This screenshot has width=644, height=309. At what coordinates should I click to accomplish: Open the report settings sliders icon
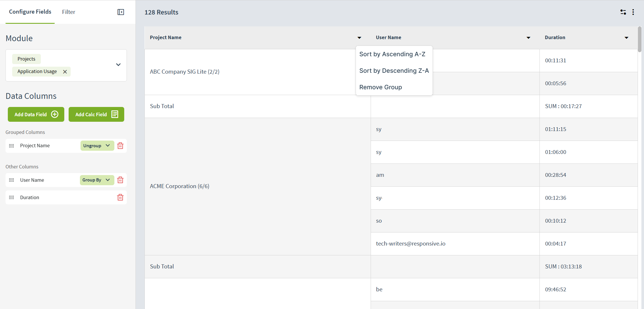[x=623, y=12]
